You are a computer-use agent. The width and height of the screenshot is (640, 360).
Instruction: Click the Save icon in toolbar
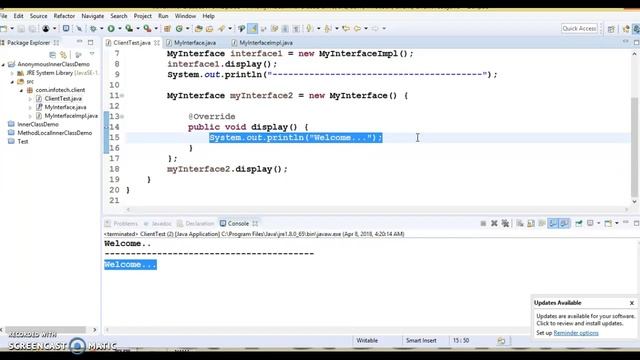pyautogui.click(x=21, y=29)
